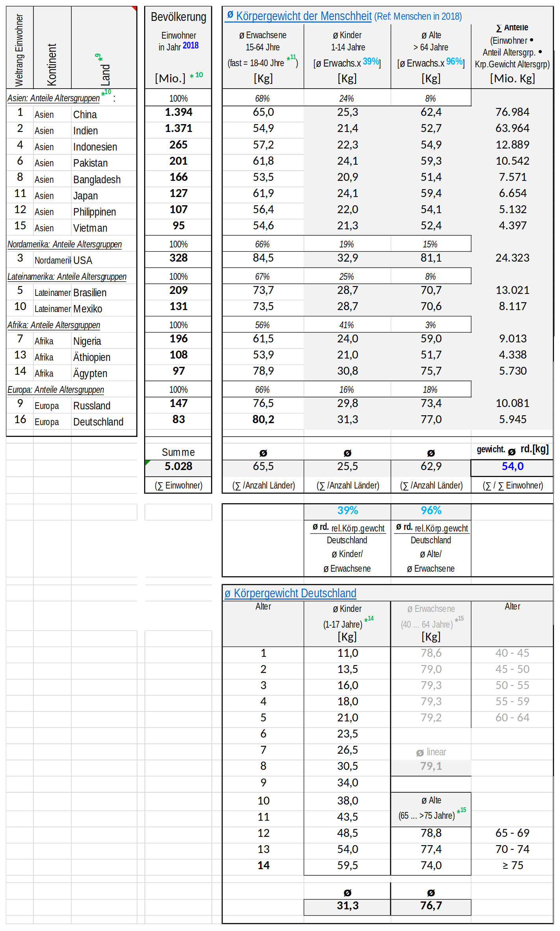Screen dimensions: 560x931
Task: Click the Kontinent rotated column header
Action: click(52, 65)
